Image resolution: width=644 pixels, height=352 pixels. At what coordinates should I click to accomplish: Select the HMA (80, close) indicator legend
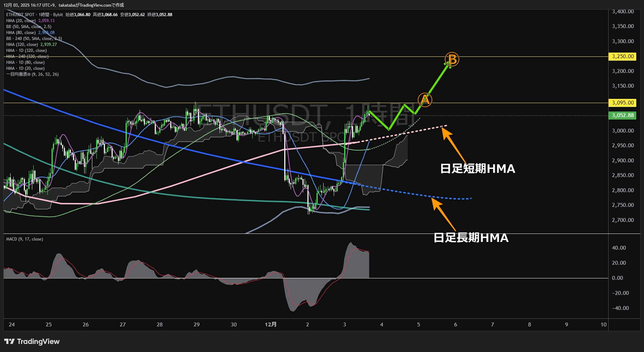click(x=21, y=33)
